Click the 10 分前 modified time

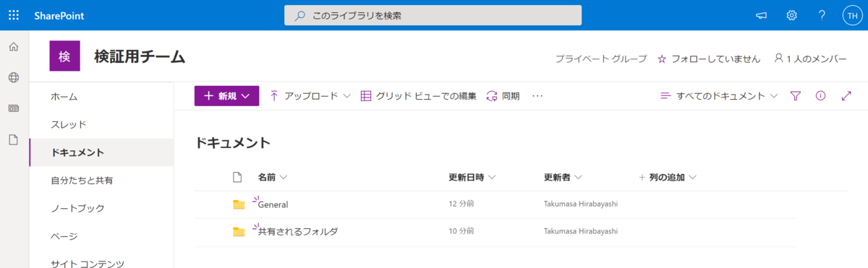pyautogui.click(x=461, y=232)
